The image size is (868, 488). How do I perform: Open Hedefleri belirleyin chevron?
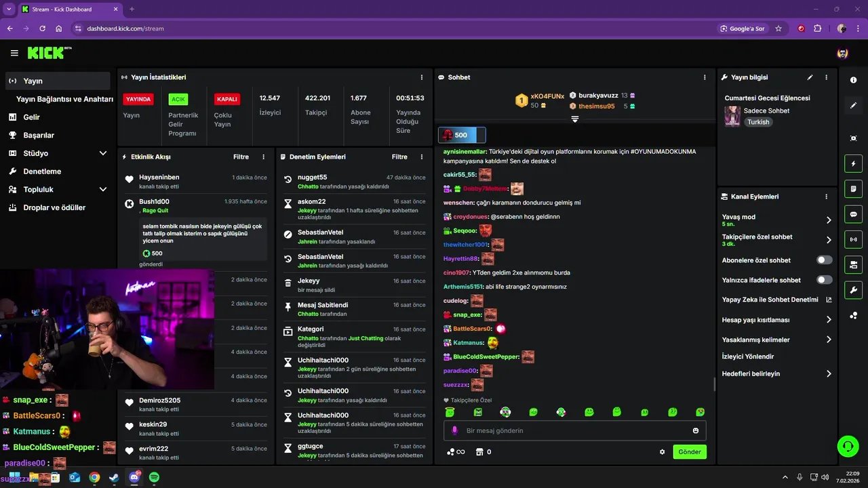[x=829, y=373]
